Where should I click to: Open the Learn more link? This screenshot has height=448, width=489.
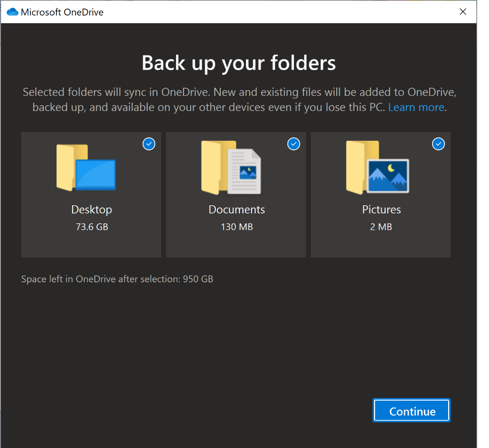[x=416, y=107]
